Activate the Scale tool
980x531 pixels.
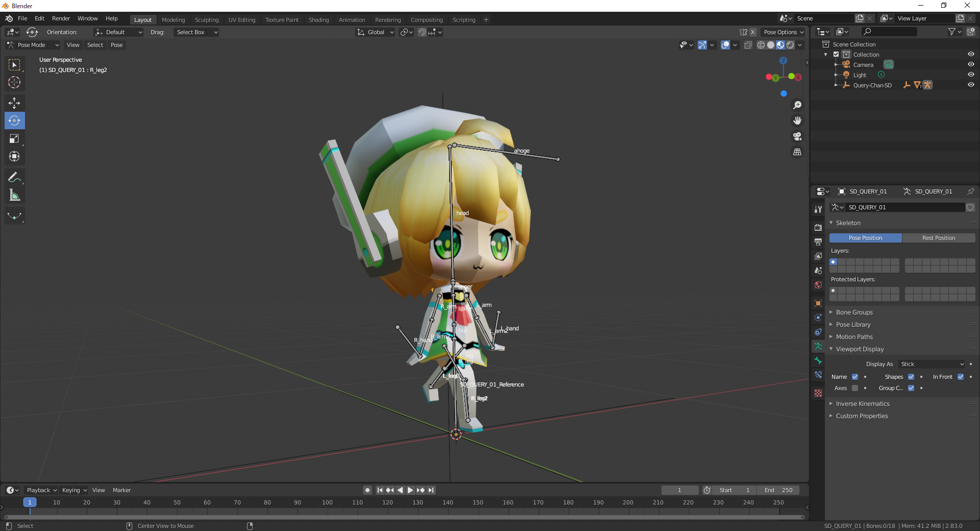[x=14, y=139]
